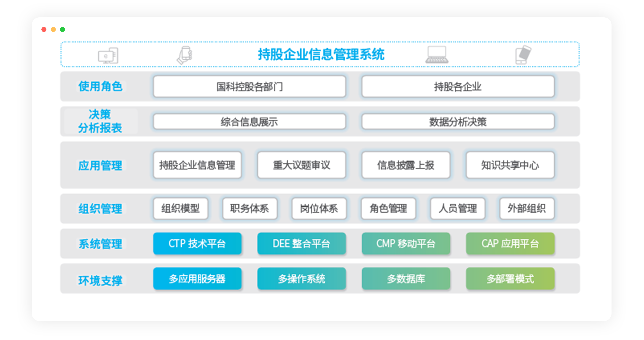Viewport: 644px width, 340px height.
Task: Select 组织模型 under organization management
Action: click(x=180, y=208)
